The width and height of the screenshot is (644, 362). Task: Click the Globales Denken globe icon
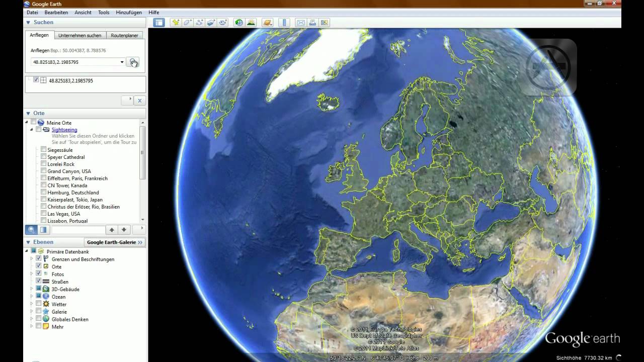(x=46, y=319)
